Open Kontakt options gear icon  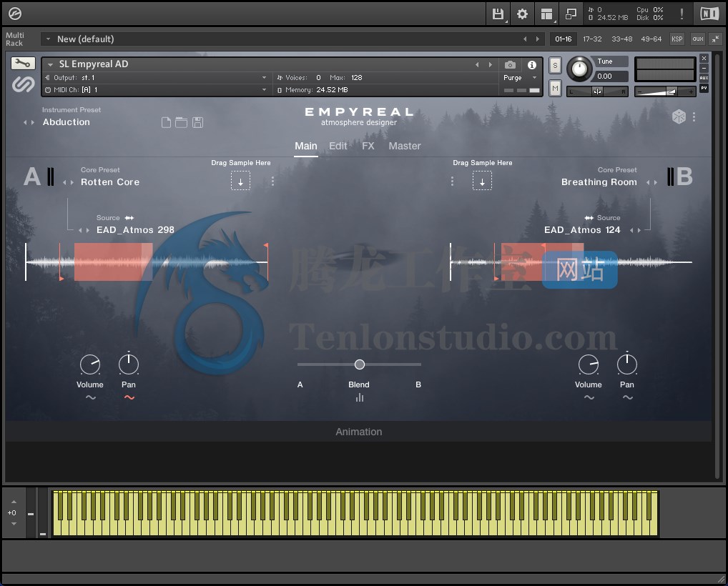tap(522, 14)
